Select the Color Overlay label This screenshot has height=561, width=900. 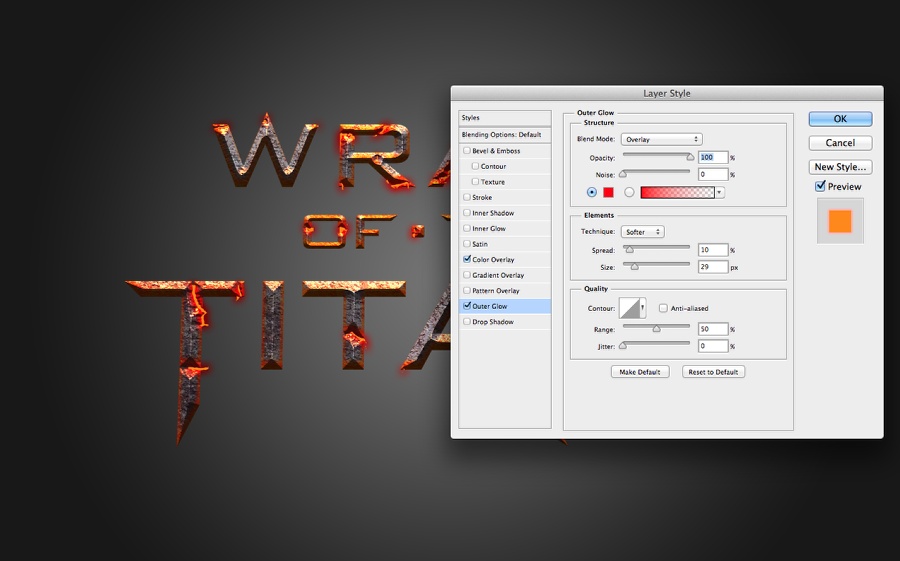tap(493, 260)
